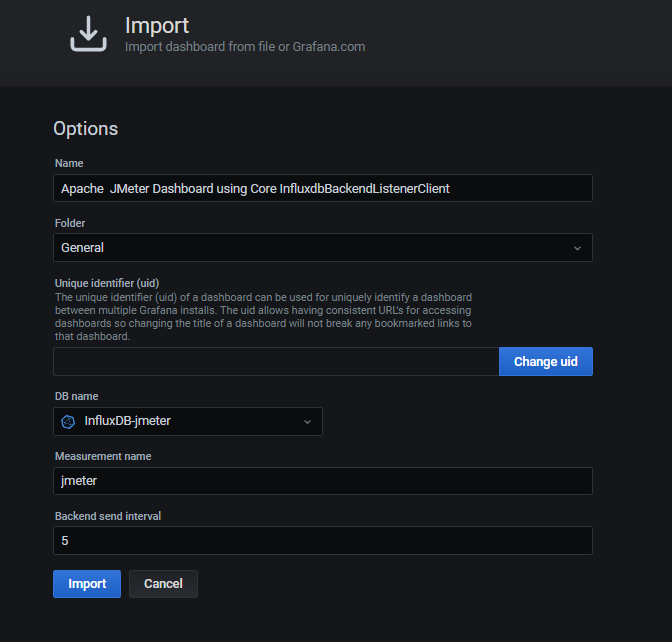
Task: Focus the dashboard Name text field
Action: 322,188
